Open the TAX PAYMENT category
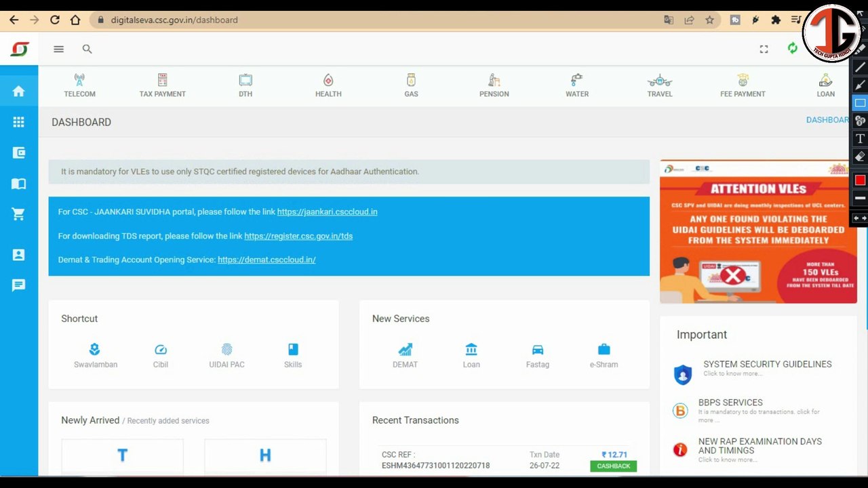868x488 pixels. point(162,85)
